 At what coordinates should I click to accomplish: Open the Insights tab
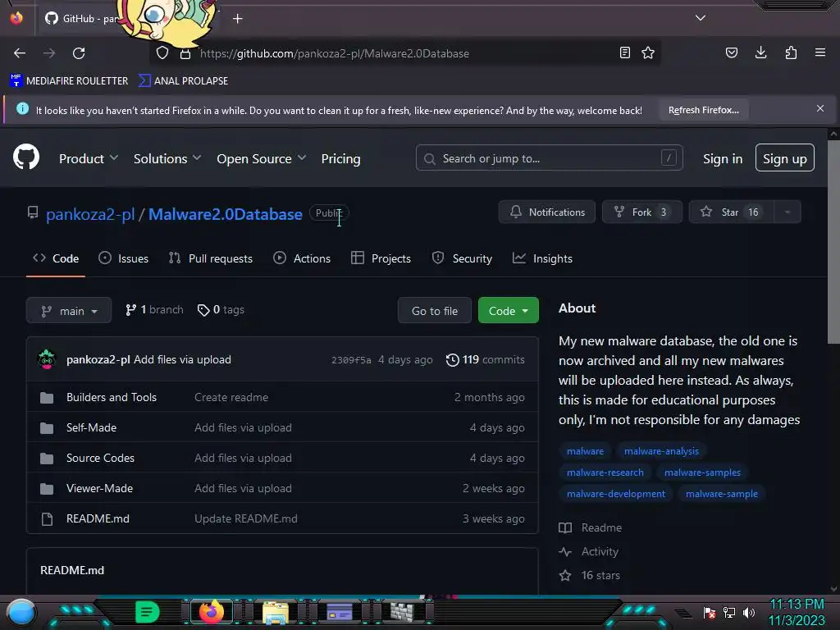point(542,258)
